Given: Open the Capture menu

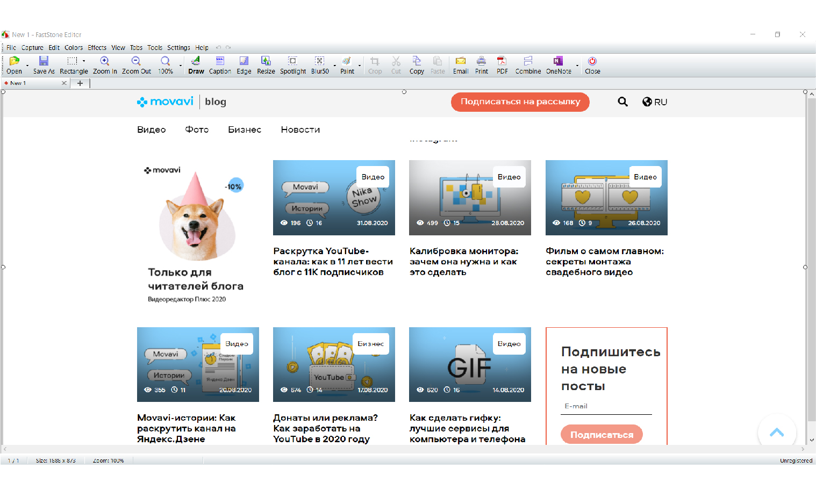Looking at the screenshot, I should coord(32,48).
